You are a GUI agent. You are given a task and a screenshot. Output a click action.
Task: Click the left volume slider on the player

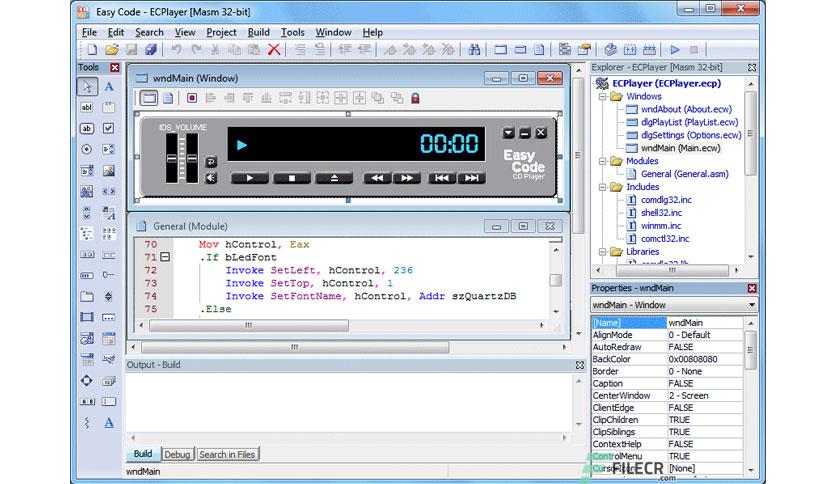[x=172, y=158]
